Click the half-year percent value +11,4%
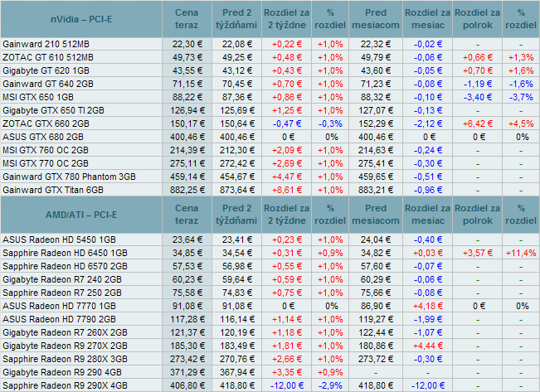Screen dimensions: 540x392 tap(521, 253)
